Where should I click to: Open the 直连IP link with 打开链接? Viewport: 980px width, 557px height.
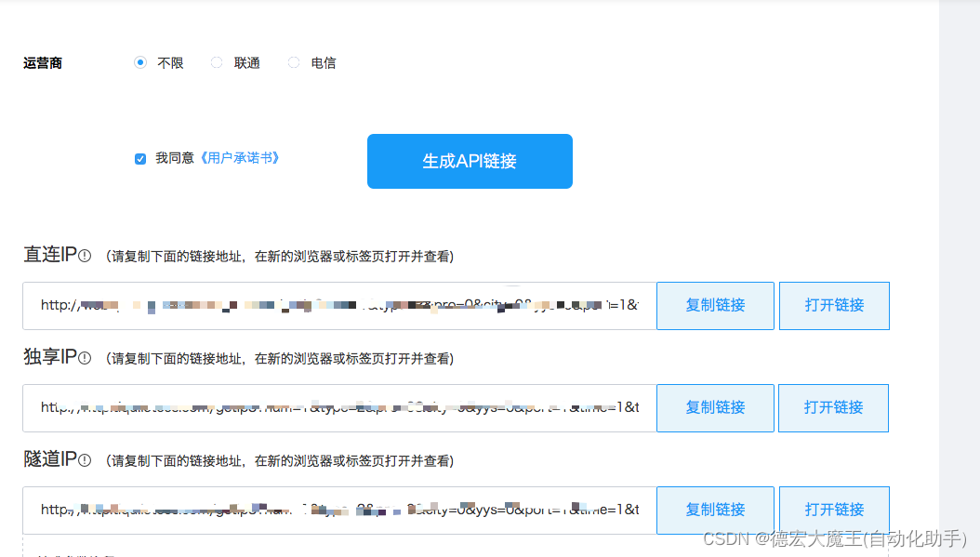pos(834,305)
